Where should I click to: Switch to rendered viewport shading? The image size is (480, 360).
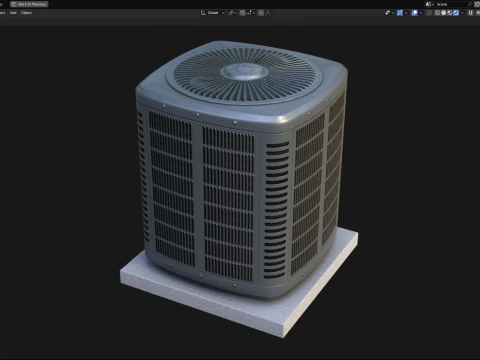456,13
